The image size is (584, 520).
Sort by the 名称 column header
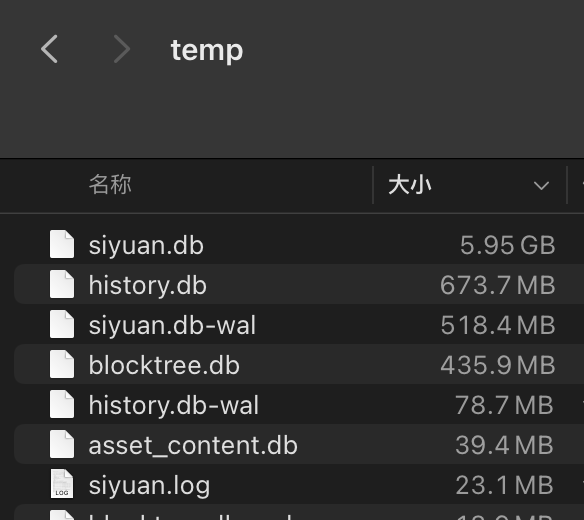point(110,184)
